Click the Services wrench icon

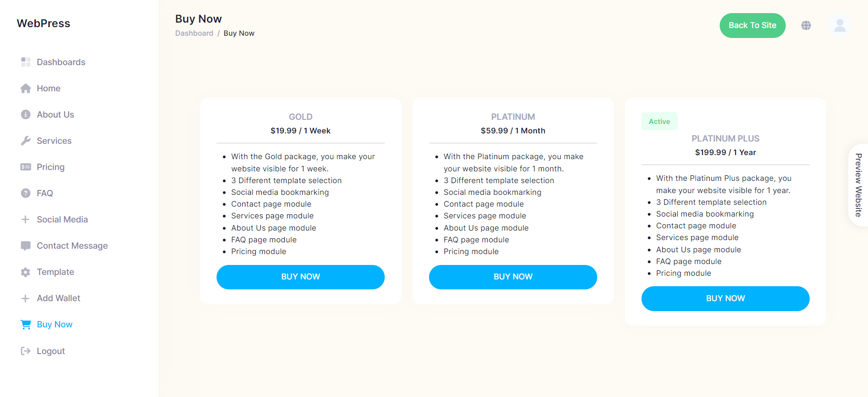(26, 141)
